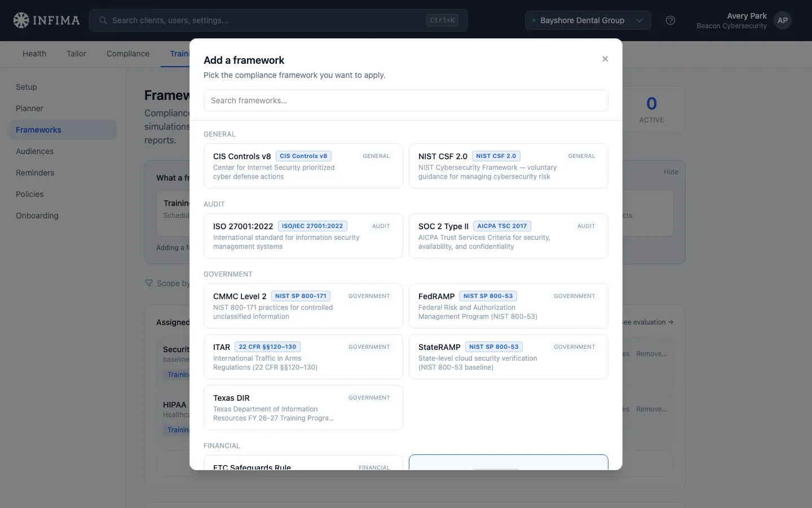Screen dimensions: 812x508
Task: Click the 0 Active counter card
Action: pos(652,109)
